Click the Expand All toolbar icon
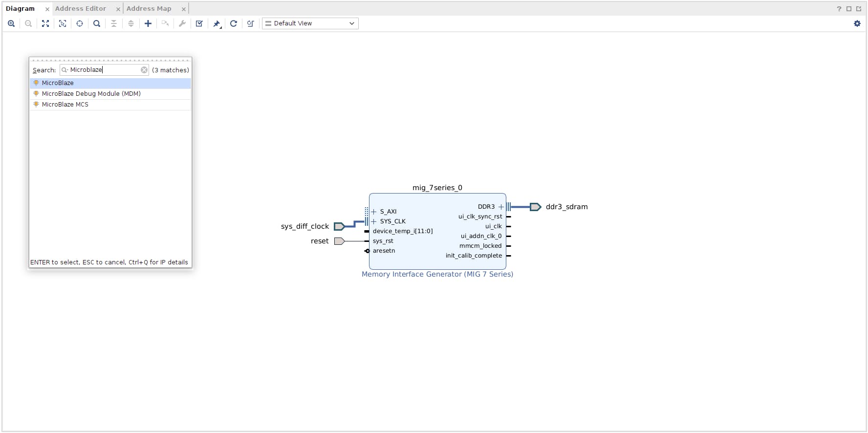The height and width of the screenshot is (433, 868). coord(131,23)
